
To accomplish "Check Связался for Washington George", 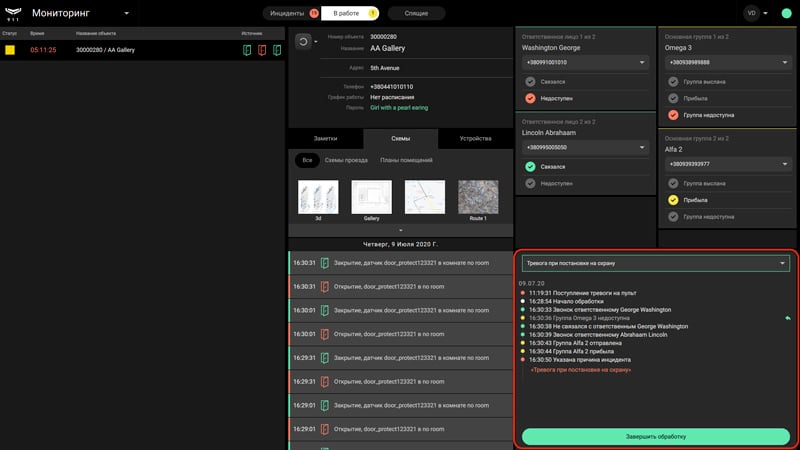I will pos(530,82).
